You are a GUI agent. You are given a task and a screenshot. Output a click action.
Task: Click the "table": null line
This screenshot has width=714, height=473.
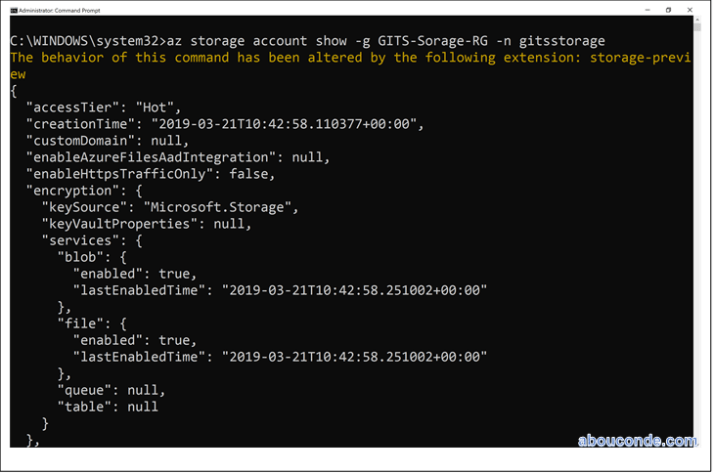(x=108, y=406)
